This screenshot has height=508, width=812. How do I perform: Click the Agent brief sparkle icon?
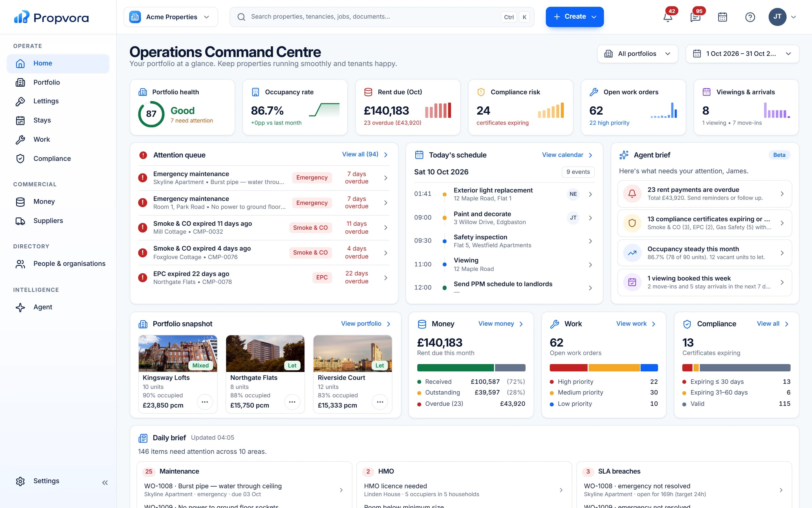coord(624,155)
